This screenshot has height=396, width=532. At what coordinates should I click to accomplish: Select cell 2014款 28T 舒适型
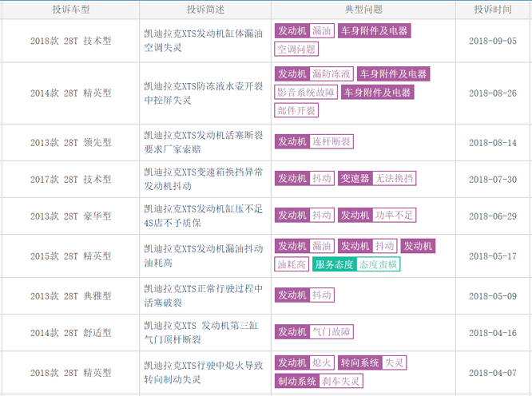pos(71,333)
